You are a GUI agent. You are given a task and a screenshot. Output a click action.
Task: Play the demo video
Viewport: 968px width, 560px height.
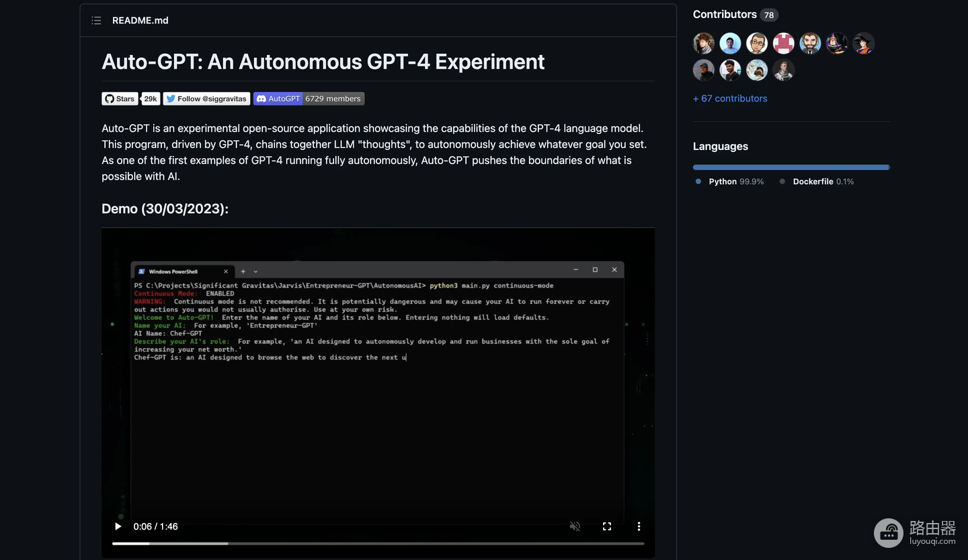(x=118, y=526)
